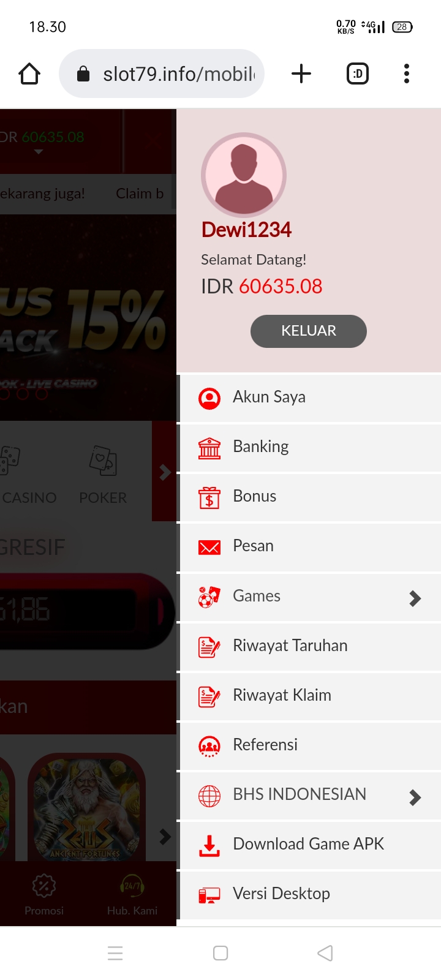Image resolution: width=441 pixels, height=980 pixels.
Task: Open the tab switcher icon
Action: pyautogui.click(x=358, y=74)
